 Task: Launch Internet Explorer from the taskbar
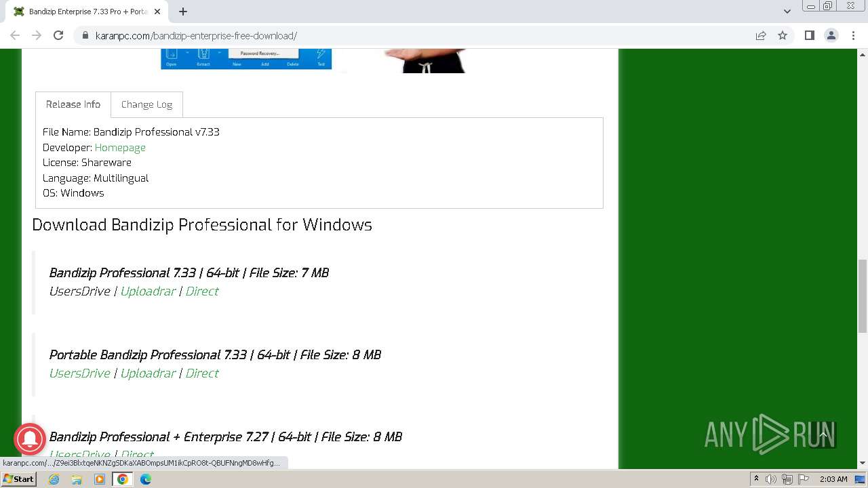pos(54,479)
